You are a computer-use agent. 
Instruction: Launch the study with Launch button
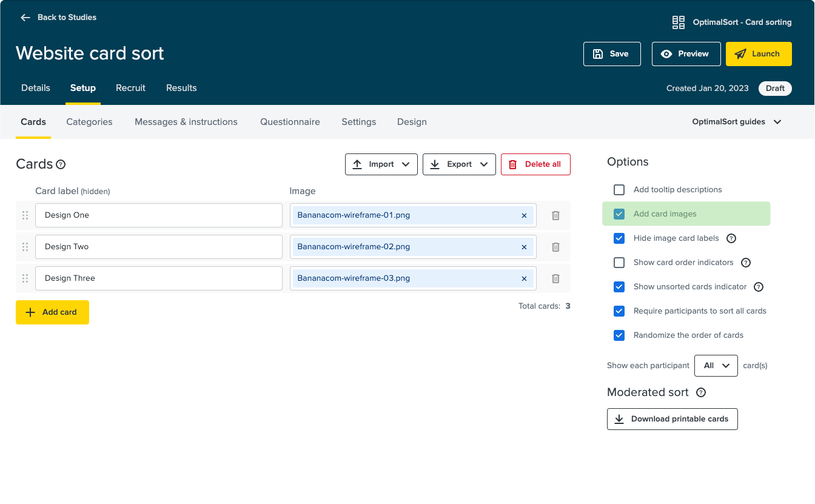click(x=759, y=54)
